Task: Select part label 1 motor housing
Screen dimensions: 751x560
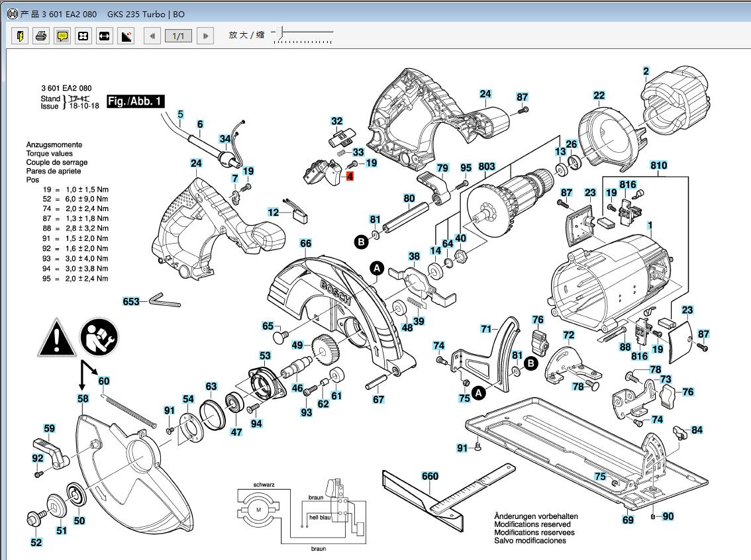Action: click(x=650, y=225)
